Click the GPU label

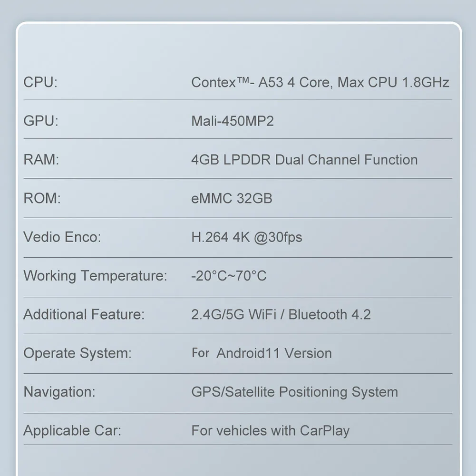[x=41, y=121]
